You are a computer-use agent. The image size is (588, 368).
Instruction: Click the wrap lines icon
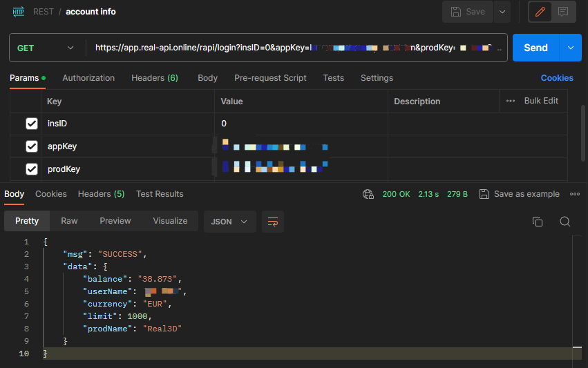coord(273,222)
